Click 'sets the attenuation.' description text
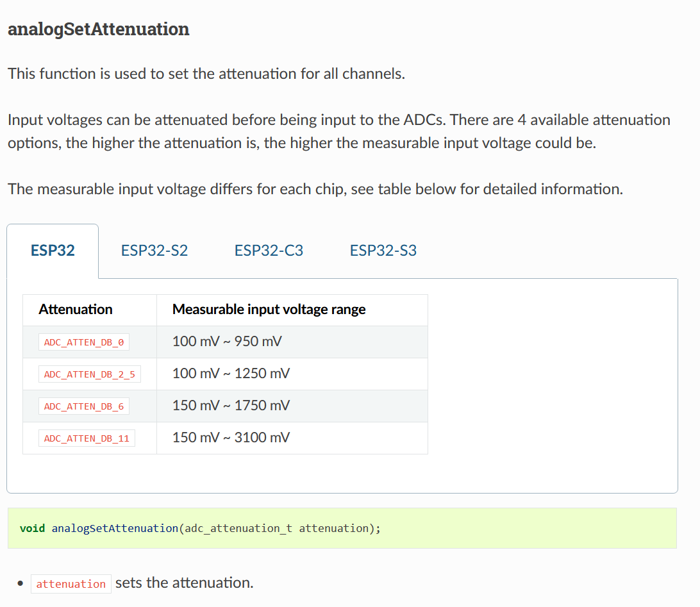 pyautogui.click(x=185, y=583)
